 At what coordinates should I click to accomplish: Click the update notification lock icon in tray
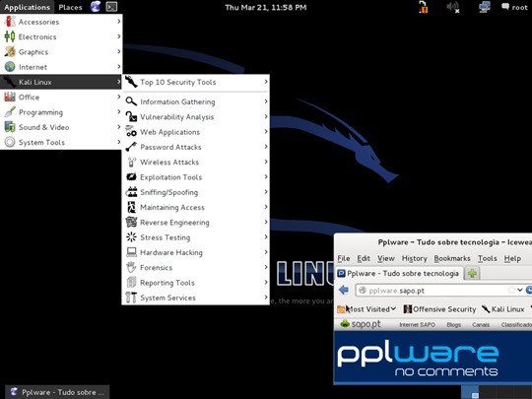pos(423,7)
